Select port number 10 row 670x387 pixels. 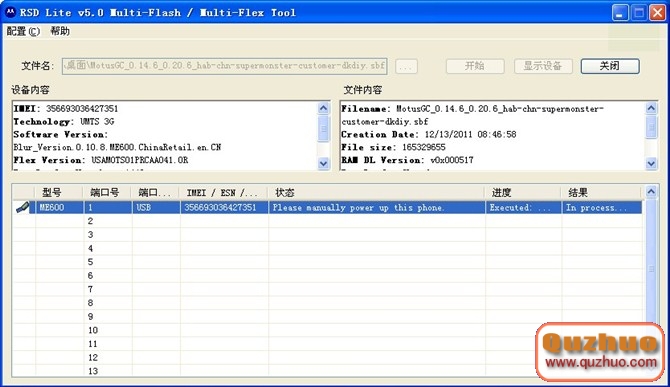click(x=327, y=330)
